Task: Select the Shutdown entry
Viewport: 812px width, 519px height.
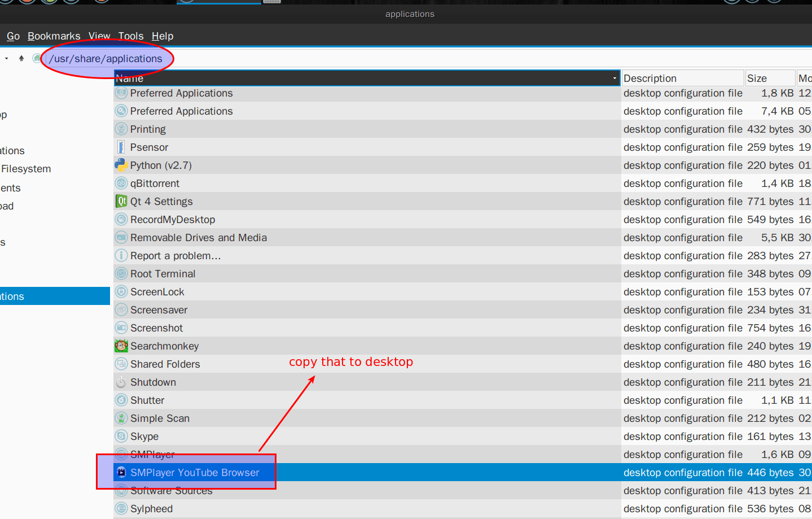Action: (x=153, y=382)
